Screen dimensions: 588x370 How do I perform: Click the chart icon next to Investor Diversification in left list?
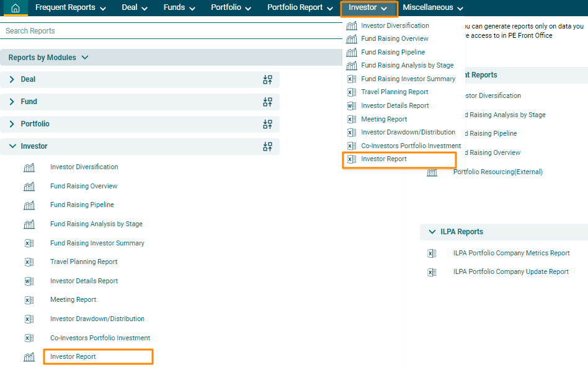29,167
